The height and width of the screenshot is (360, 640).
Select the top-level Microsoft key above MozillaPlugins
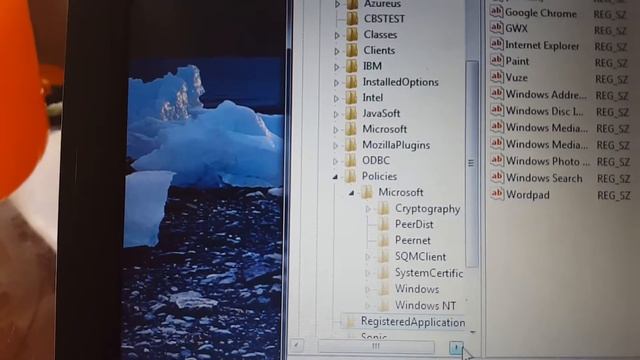tap(384, 129)
